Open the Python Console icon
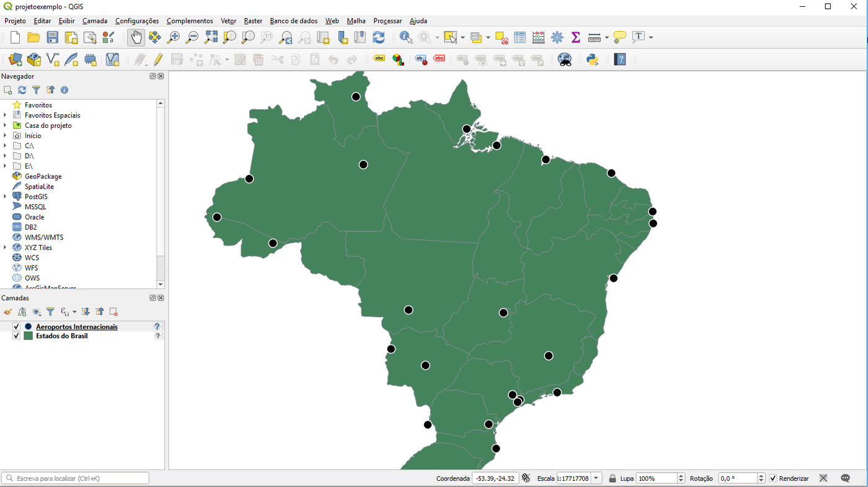Screen dimensions: 868x487 592,60
